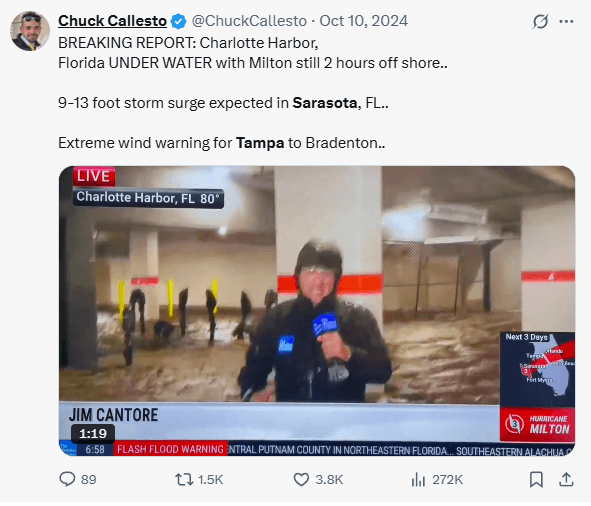The image size is (591, 506).
Task: Click the repost arrows icon
Action: point(184,480)
